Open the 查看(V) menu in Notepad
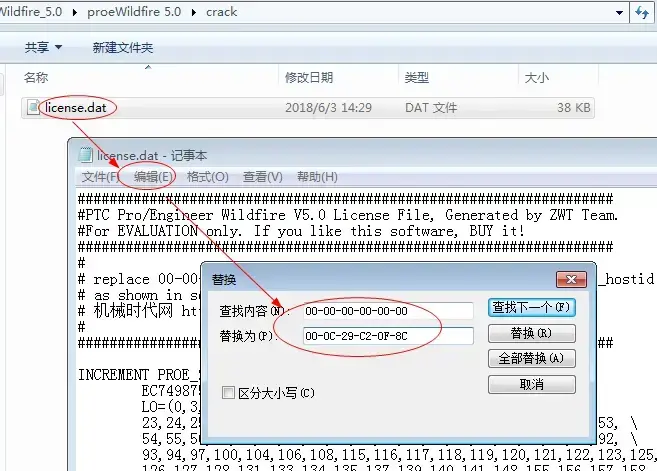The width and height of the screenshot is (657, 471). (263, 177)
